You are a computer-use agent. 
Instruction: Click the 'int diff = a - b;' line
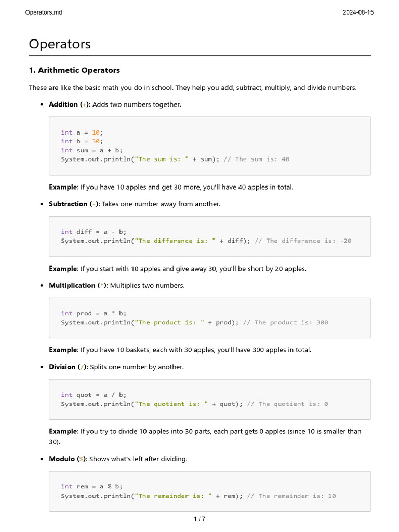(94, 232)
